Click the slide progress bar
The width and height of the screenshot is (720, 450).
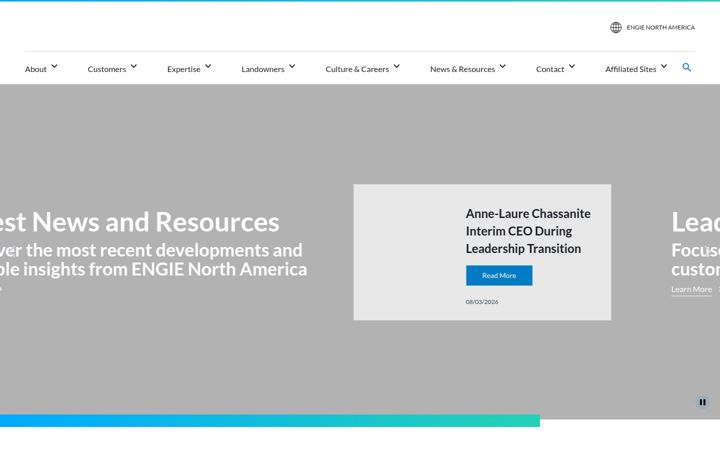[x=270, y=421]
